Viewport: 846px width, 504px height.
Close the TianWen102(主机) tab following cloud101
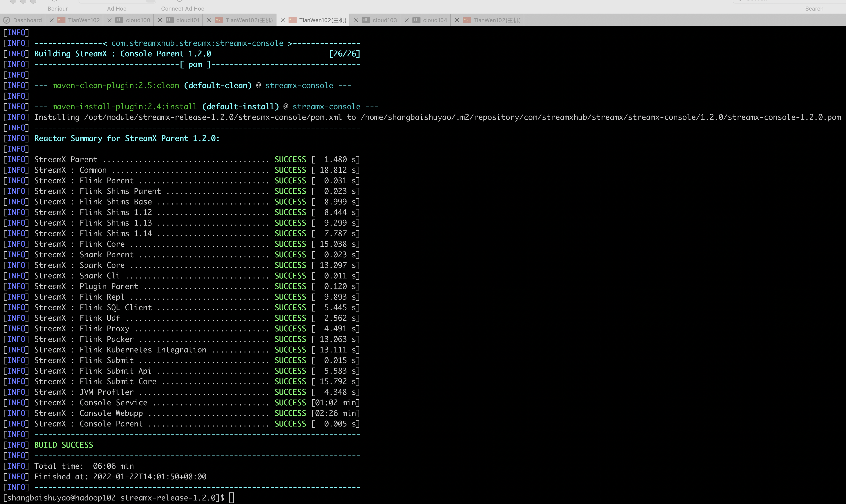click(x=209, y=20)
